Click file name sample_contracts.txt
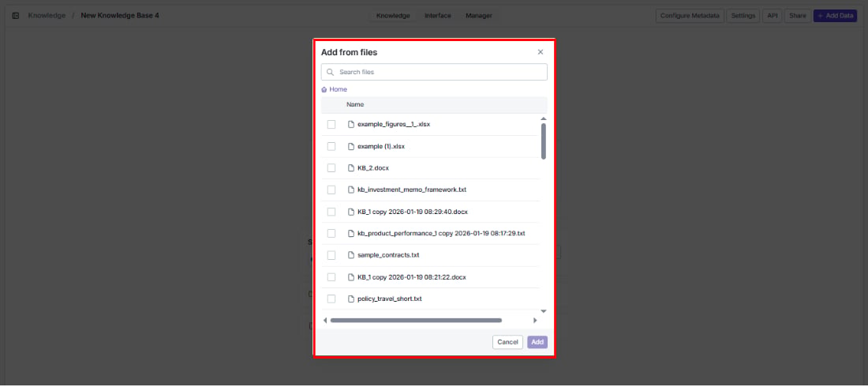The image size is (868, 387). tap(388, 255)
